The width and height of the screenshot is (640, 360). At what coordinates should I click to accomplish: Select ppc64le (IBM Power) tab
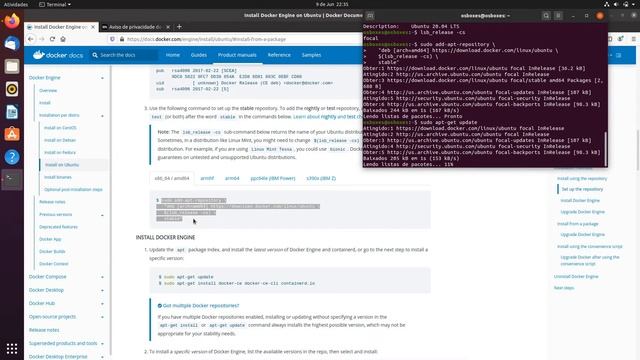point(273,178)
